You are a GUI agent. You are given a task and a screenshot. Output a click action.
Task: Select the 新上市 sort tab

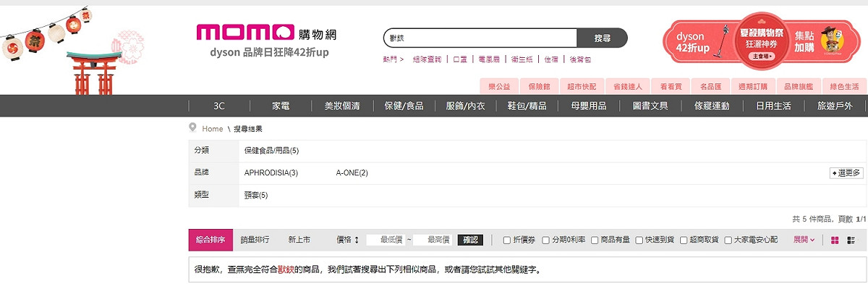299,240
